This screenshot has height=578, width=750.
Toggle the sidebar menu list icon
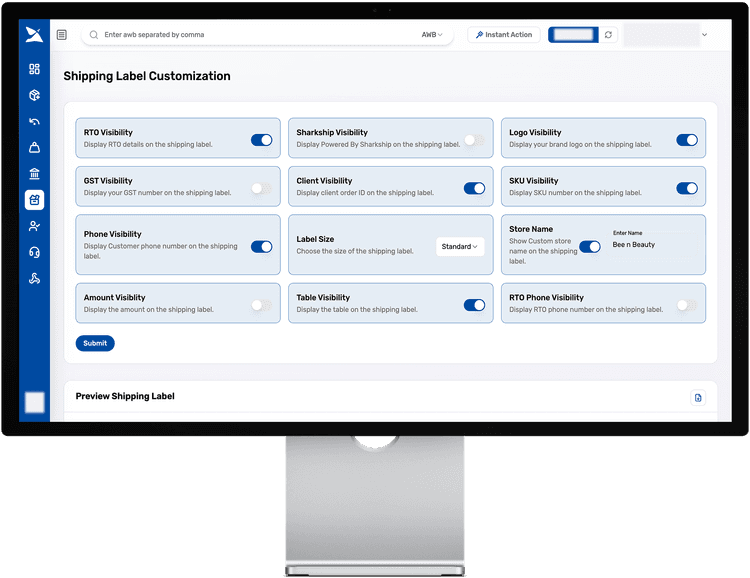62,34
